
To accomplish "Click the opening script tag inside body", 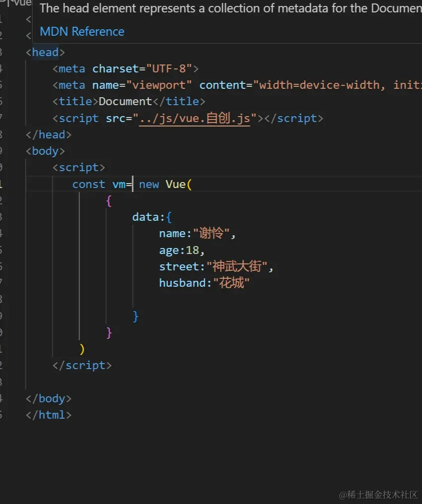I will point(79,168).
